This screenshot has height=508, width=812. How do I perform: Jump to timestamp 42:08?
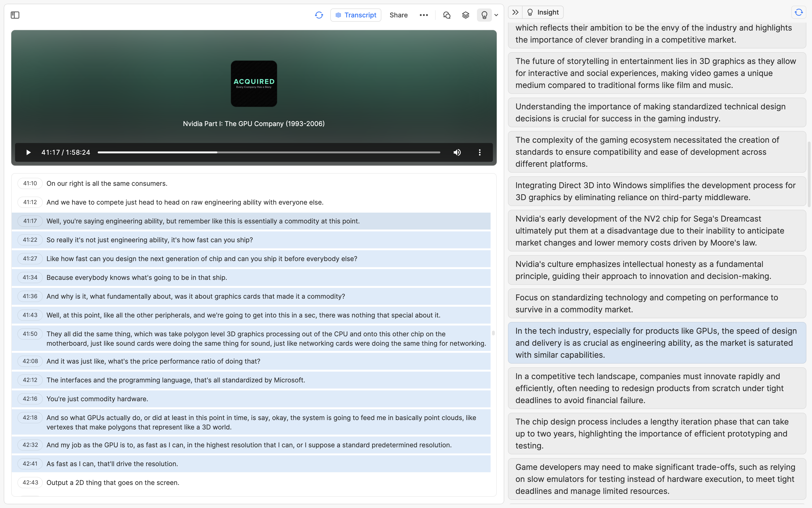[30, 361]
